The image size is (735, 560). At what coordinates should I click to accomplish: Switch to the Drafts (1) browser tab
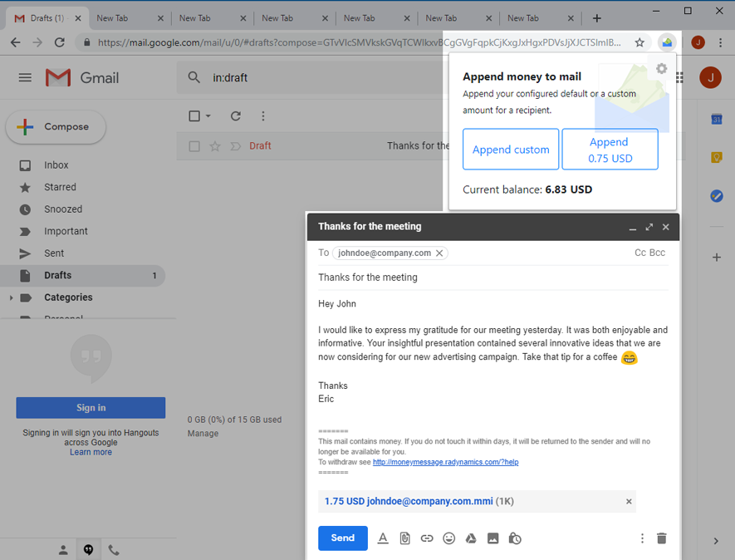[x=47, y=18]
